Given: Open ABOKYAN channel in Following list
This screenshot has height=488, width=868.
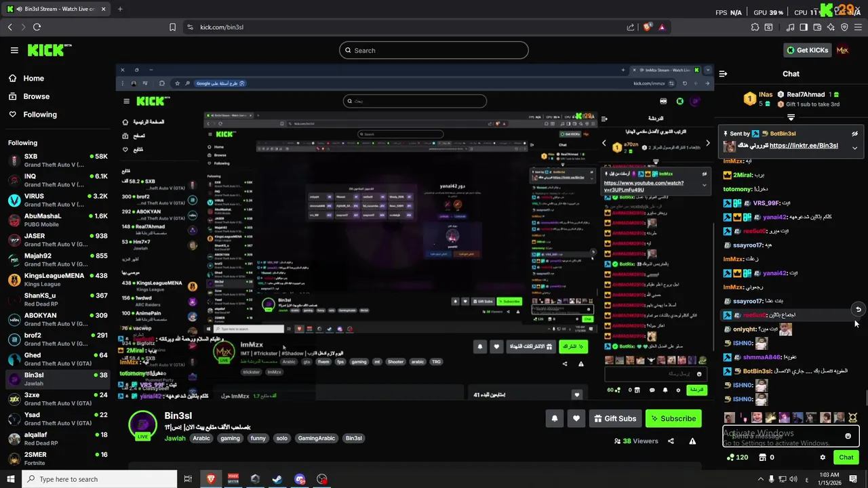Looking at the screenshot, I should (58, 320).
